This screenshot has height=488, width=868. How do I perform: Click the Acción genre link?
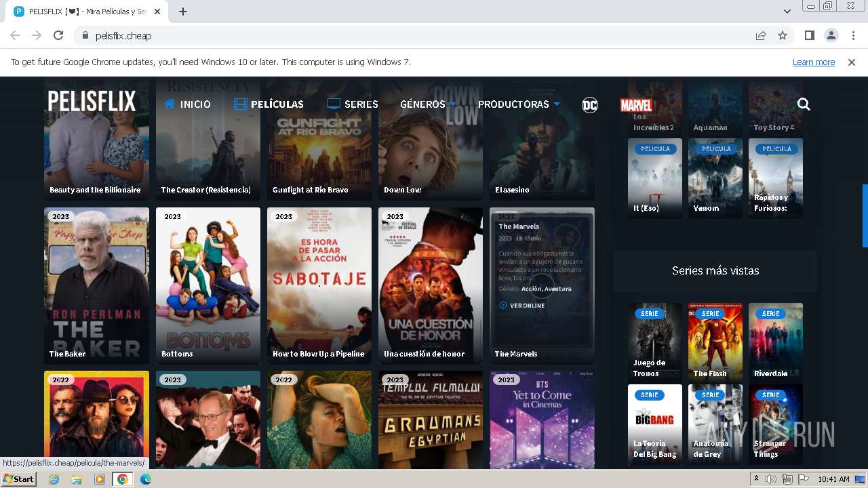pos(531,289)
